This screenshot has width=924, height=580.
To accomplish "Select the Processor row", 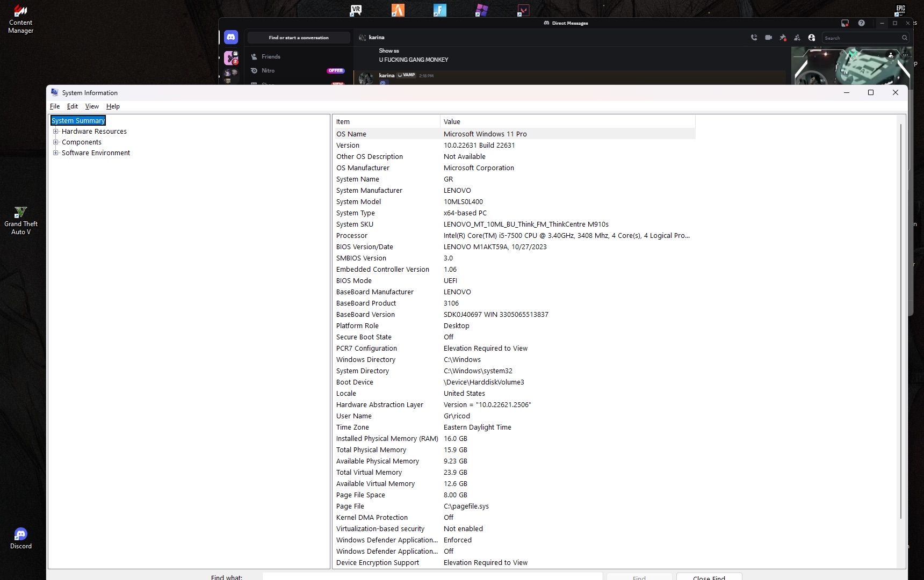I will tap(514, 236).
